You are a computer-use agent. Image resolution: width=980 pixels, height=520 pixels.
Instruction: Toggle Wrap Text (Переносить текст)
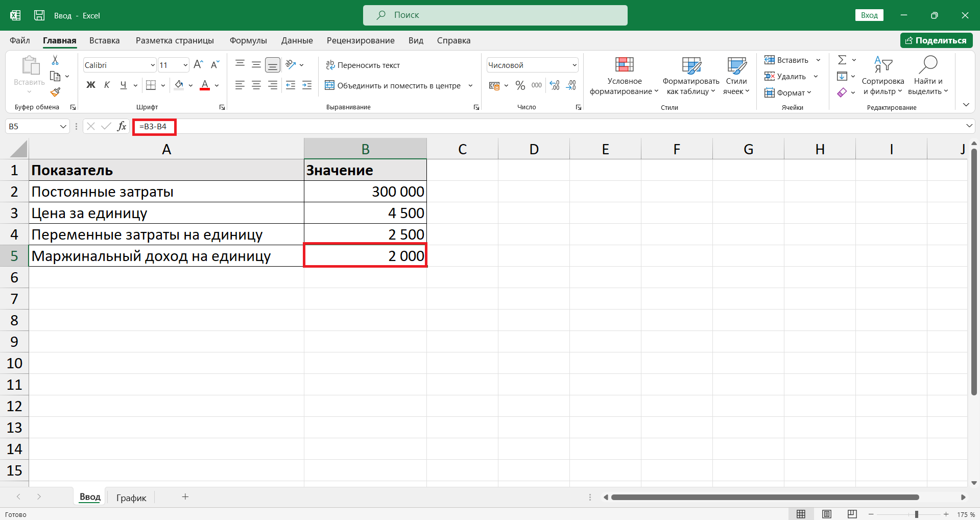(x=363, y=65)
